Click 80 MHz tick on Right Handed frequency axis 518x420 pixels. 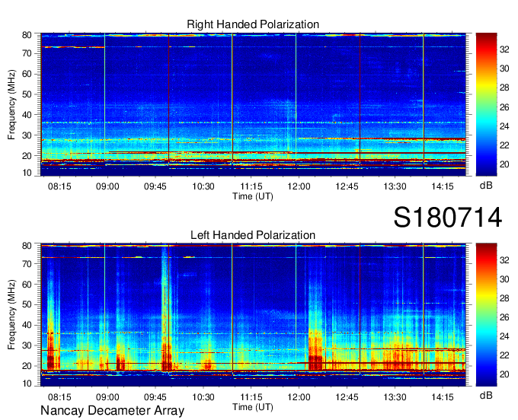(27, 35)
